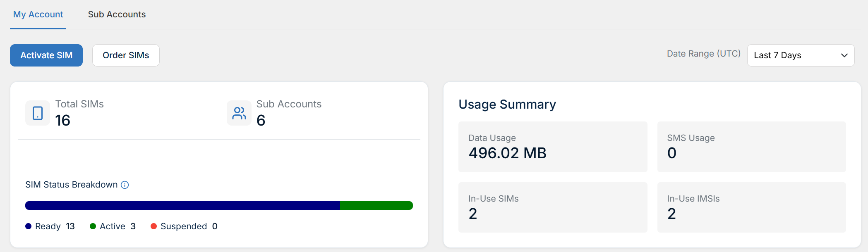This screenshot has width=868, height=252.
Task: Click the green Active bar segment
Action: [376, 205]
